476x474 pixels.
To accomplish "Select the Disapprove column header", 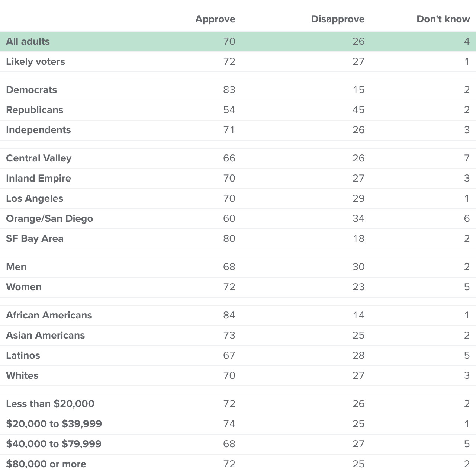I will coord(338,19).
